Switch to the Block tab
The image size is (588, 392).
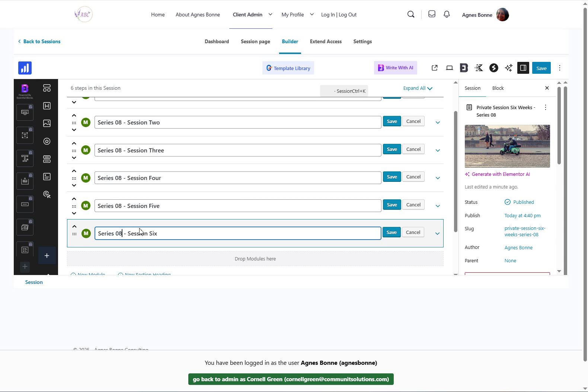tap(498, 88)
